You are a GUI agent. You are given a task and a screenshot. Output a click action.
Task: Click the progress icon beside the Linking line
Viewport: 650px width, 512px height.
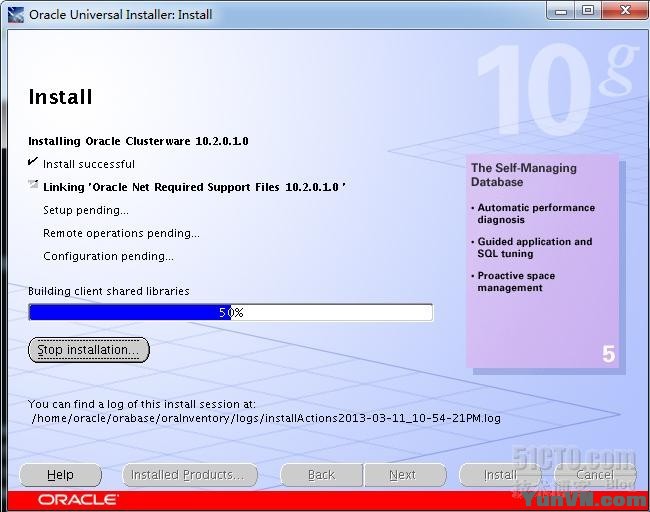[33, 185]
